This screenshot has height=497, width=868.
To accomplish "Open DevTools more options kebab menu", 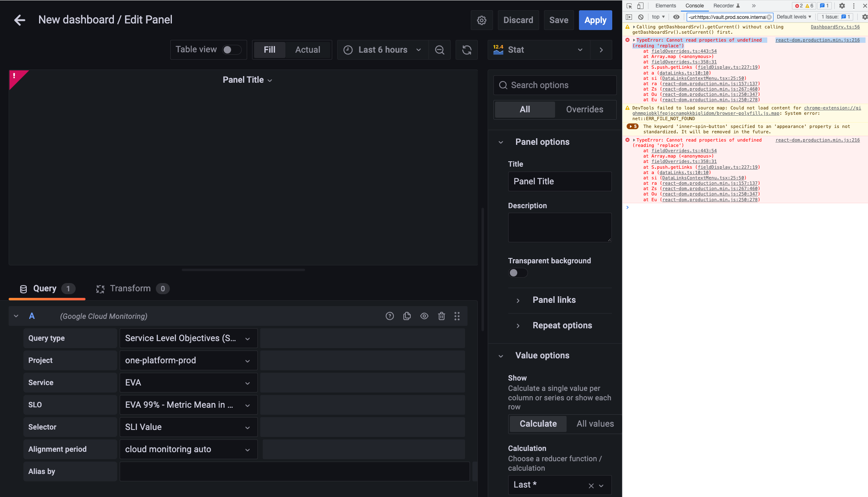I will point(854,6).
